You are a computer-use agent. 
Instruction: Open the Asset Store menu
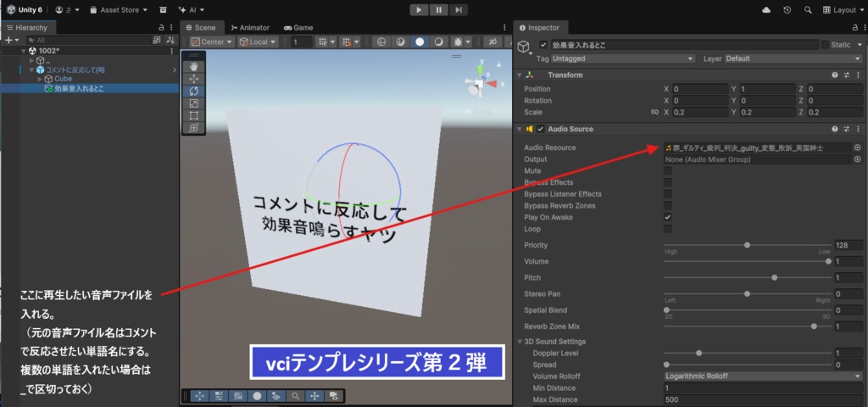tap(119, 10)
